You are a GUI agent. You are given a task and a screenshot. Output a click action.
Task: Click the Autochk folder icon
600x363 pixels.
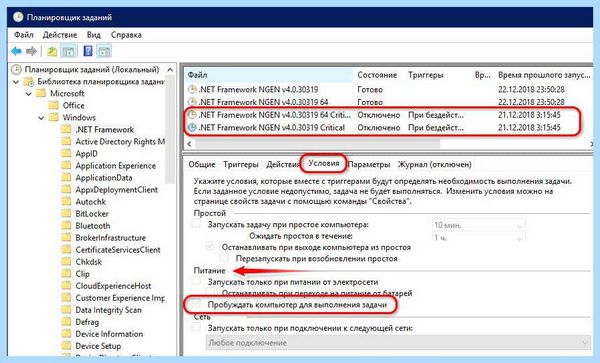tap(67, 202)
